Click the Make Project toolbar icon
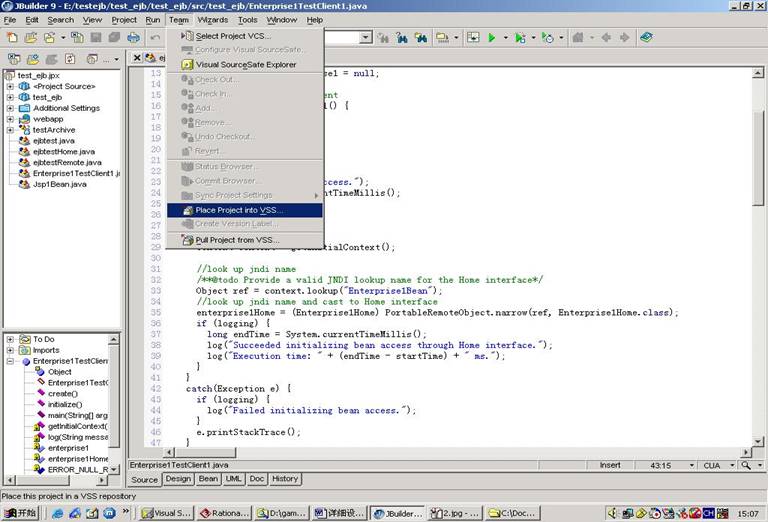This screenshot has height=522, width=768. click(442, 37)
